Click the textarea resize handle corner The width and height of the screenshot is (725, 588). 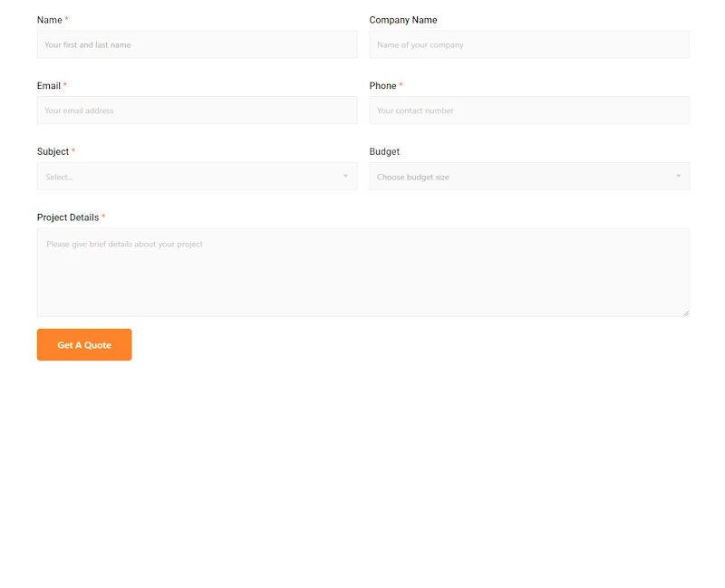(x=686, y=313)
